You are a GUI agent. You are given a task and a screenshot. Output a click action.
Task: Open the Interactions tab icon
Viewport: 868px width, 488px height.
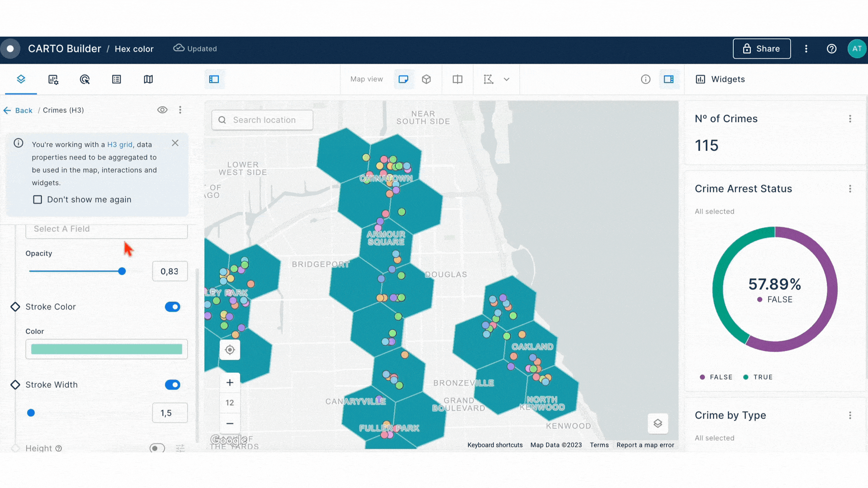(x=85, y=80)
